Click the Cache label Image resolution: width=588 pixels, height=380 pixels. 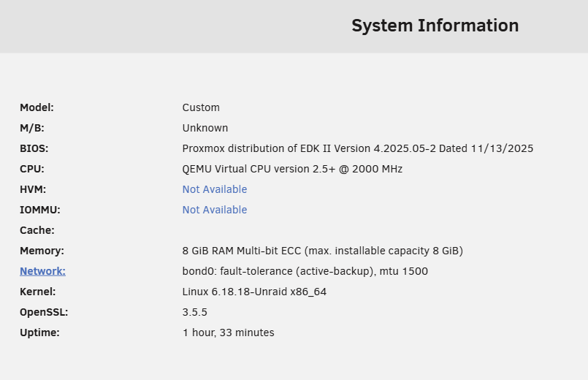(37, 230)
